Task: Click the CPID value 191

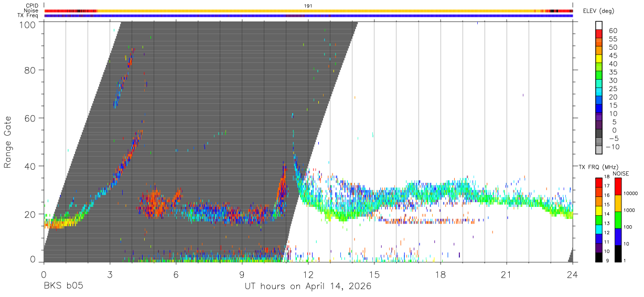Action: (308, 5)
